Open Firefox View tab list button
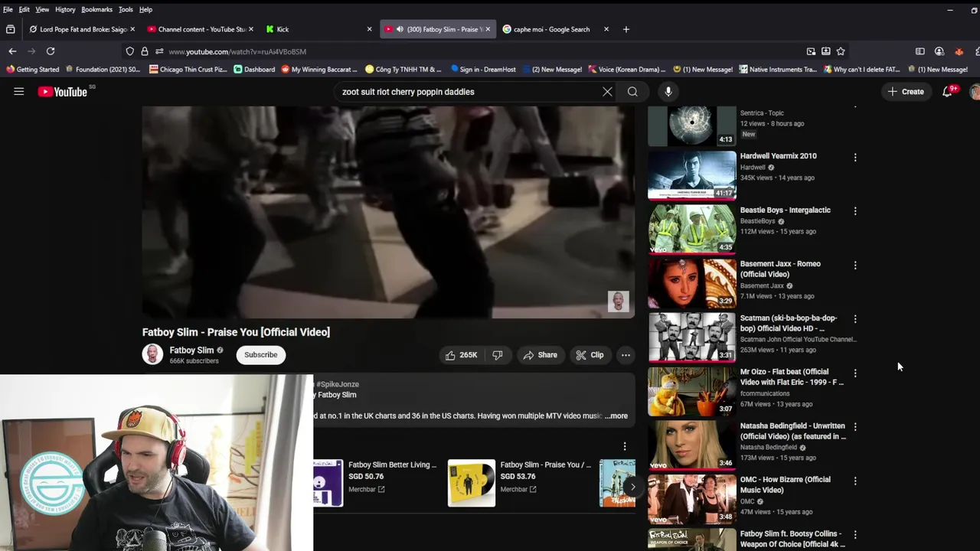The width and height of the screenshot is (980, 551). (x=10, y=29)
